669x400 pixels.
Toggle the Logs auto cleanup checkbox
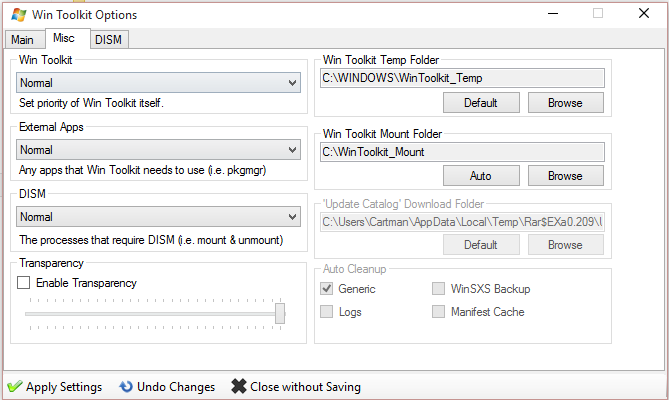[x=327, y=312]
